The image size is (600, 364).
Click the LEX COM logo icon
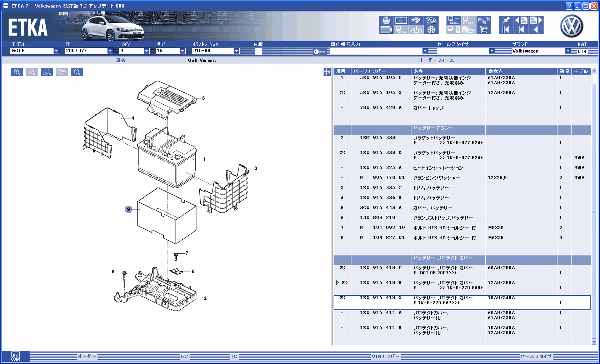15,356
